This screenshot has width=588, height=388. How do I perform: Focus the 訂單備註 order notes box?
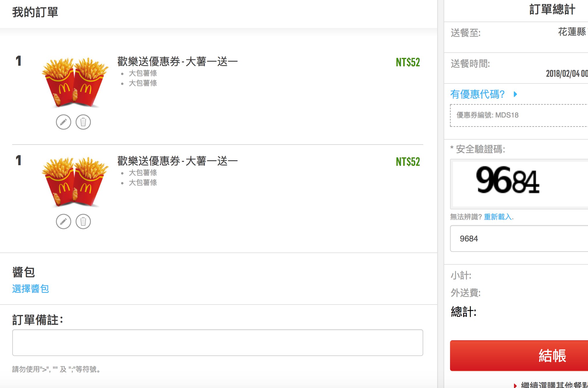pyautogui.click(x=218, y=343)
